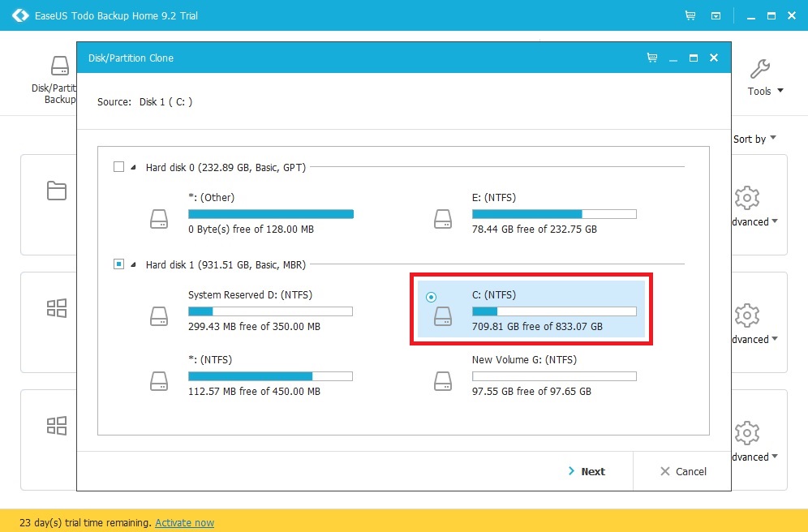Proceed with the Next button

587,471
